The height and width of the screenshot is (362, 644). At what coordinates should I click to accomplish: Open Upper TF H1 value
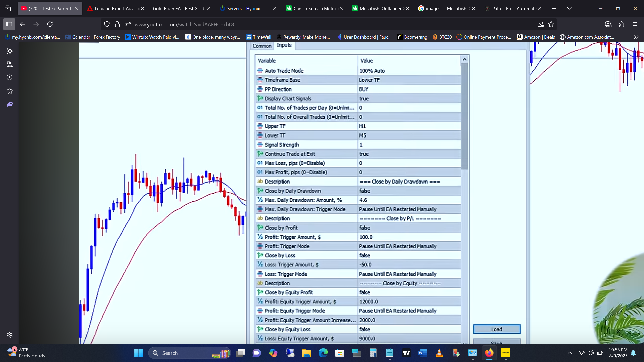[x=409, y=126]
